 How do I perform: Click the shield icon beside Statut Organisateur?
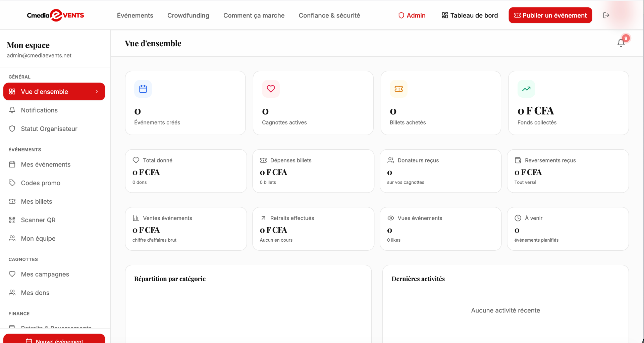12,129
